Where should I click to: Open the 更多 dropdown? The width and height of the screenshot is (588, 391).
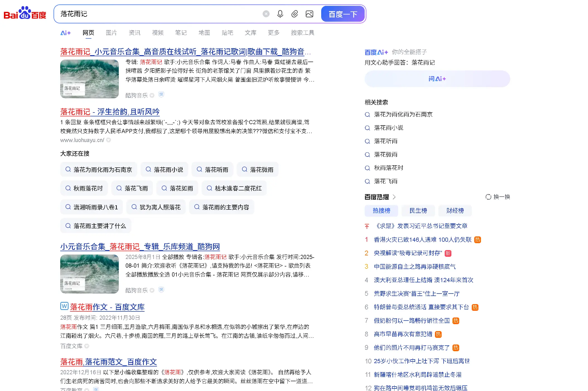click(x=274, y=33)
